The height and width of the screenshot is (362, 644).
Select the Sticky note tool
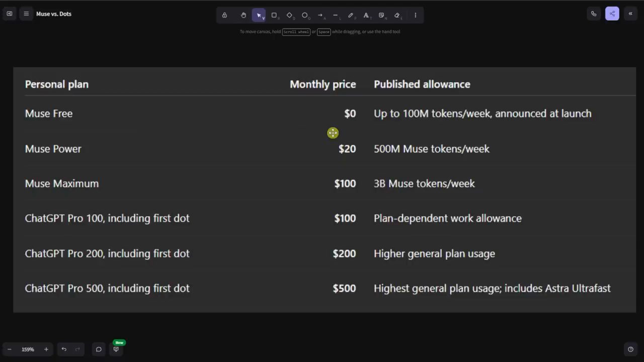pyautogui.click(x=381, y=15)
